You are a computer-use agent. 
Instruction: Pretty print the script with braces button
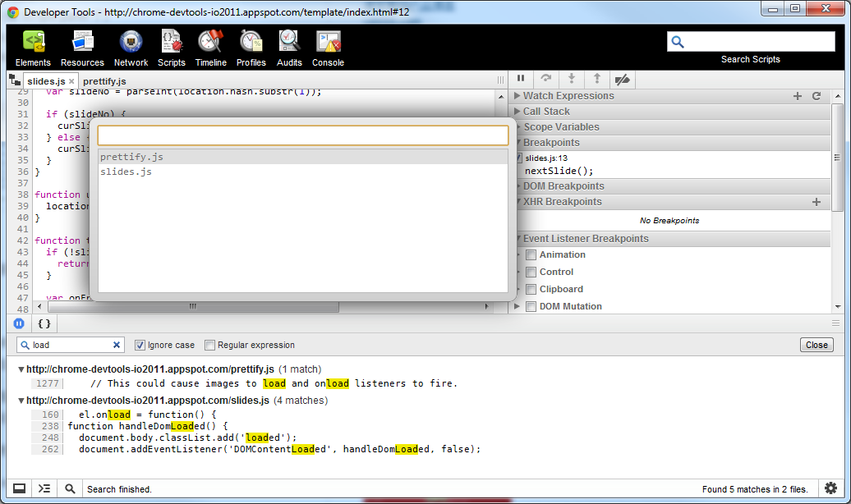[44, 324]
